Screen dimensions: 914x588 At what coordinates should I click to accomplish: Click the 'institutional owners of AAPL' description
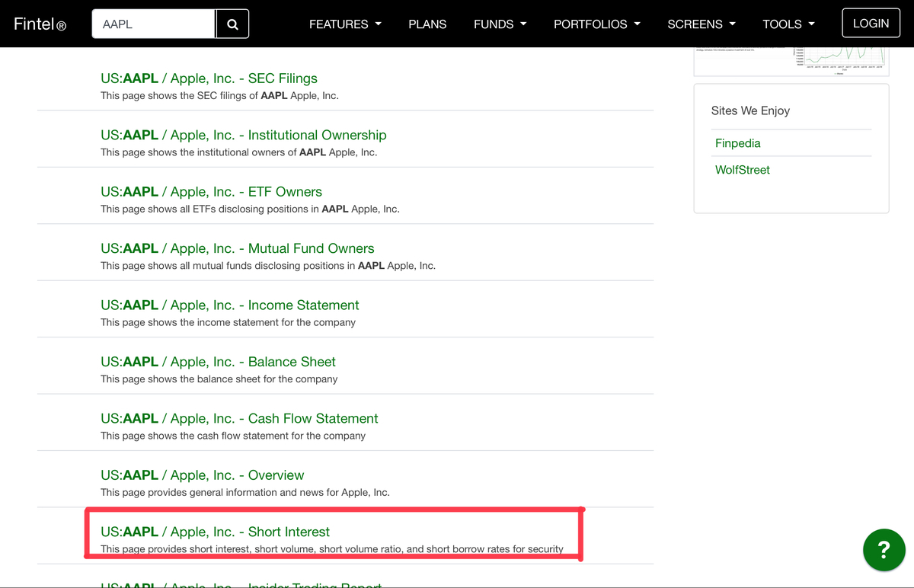click(239, 152)
